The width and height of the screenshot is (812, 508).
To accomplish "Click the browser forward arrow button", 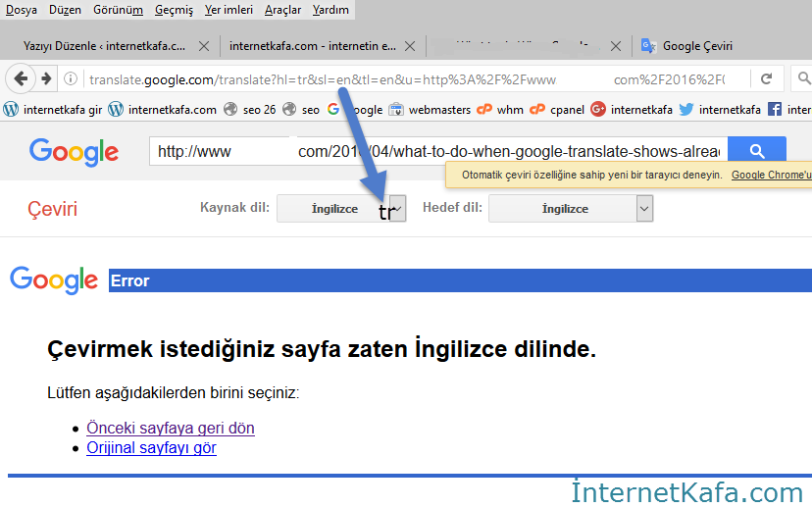I will coord(46,78).
